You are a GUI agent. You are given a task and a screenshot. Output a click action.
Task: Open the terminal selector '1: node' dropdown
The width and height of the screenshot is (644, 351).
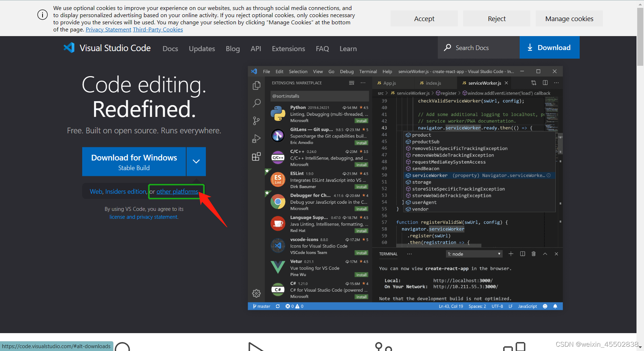point(474,254)
